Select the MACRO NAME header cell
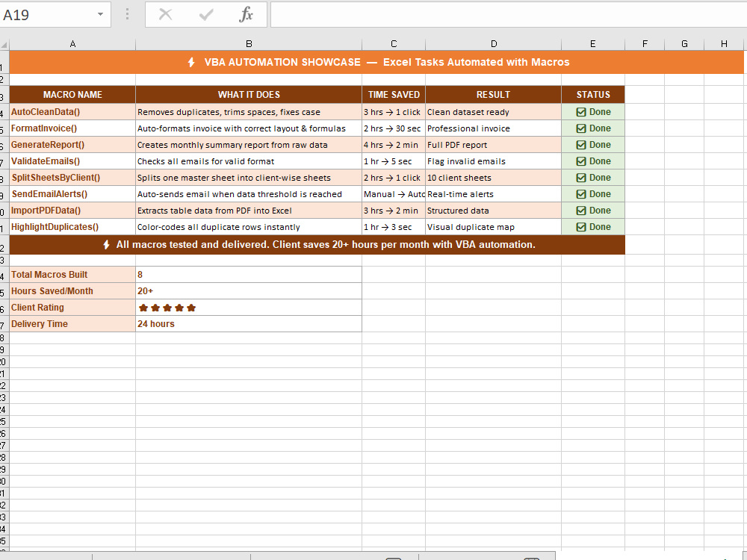 (x=72, y=94)
